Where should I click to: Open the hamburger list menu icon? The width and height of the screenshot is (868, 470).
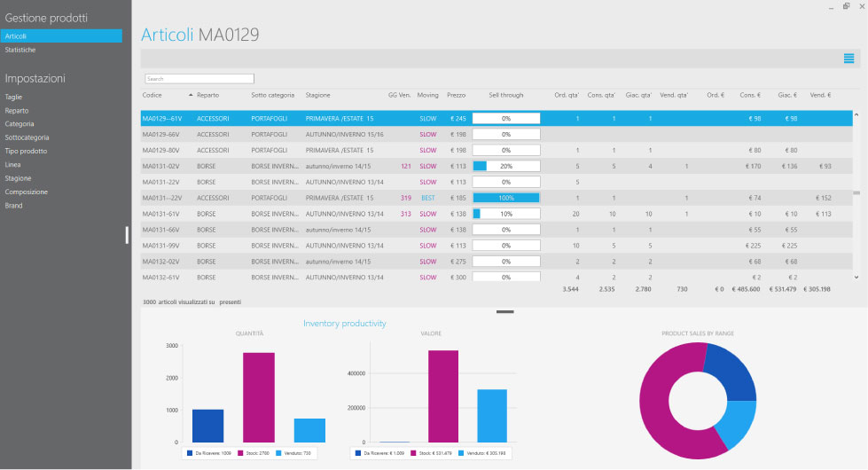click(848, 59)
